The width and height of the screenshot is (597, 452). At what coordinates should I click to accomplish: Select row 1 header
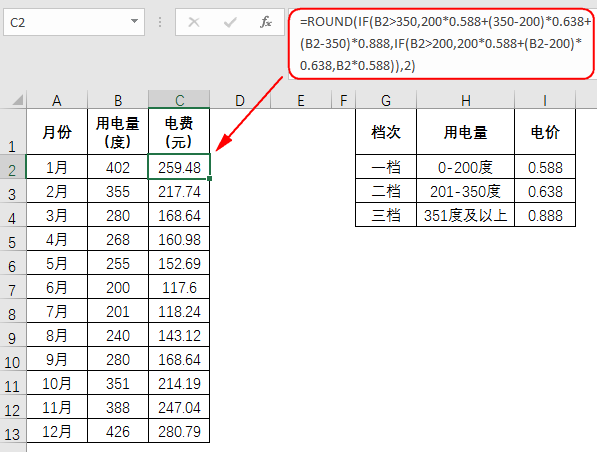pos(13,131)
